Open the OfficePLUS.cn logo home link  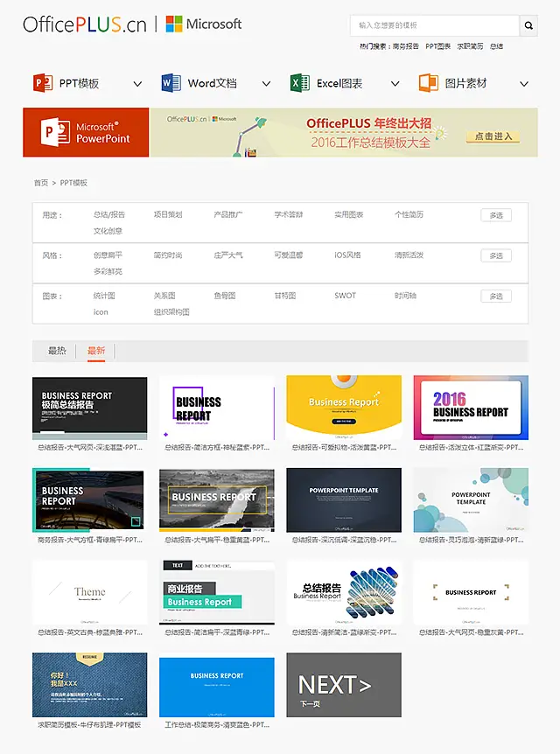pyautogui.click(x=85, y=24)
